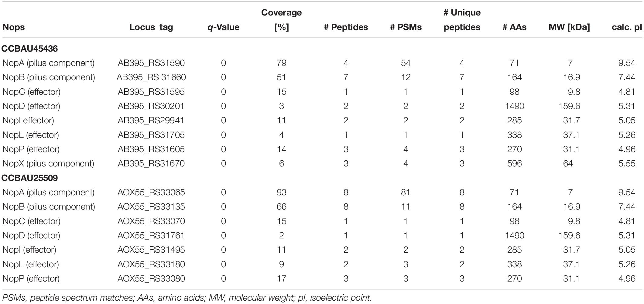Select the NopX (pilus component) row label

[x=48, y=164]
